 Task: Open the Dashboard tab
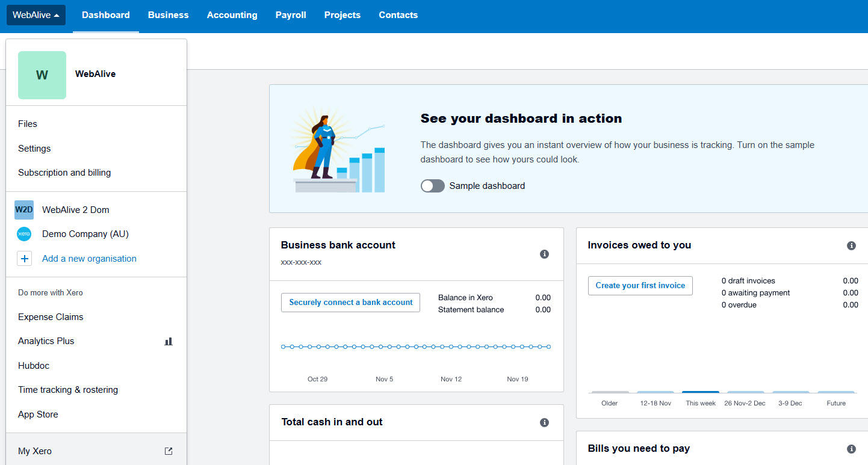[106, 15]
